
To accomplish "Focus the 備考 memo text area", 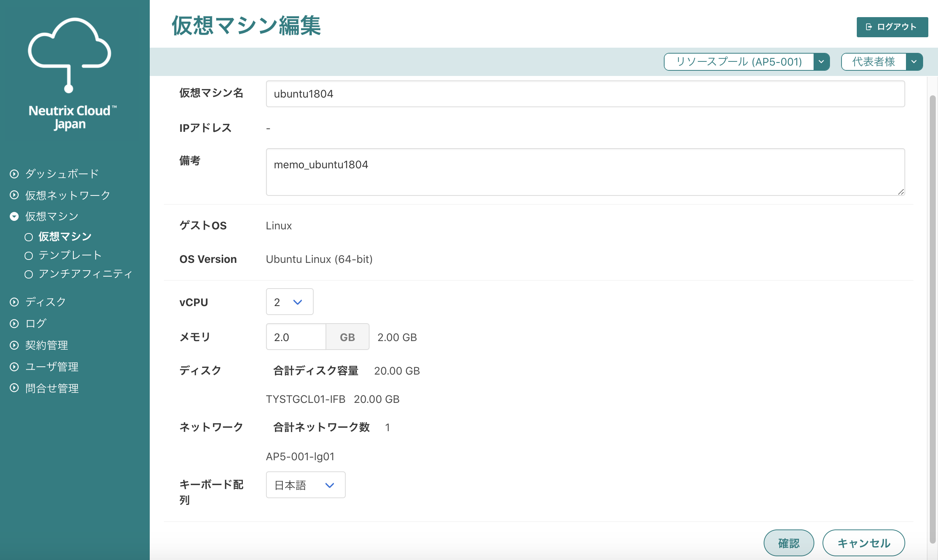I will 585,172.
